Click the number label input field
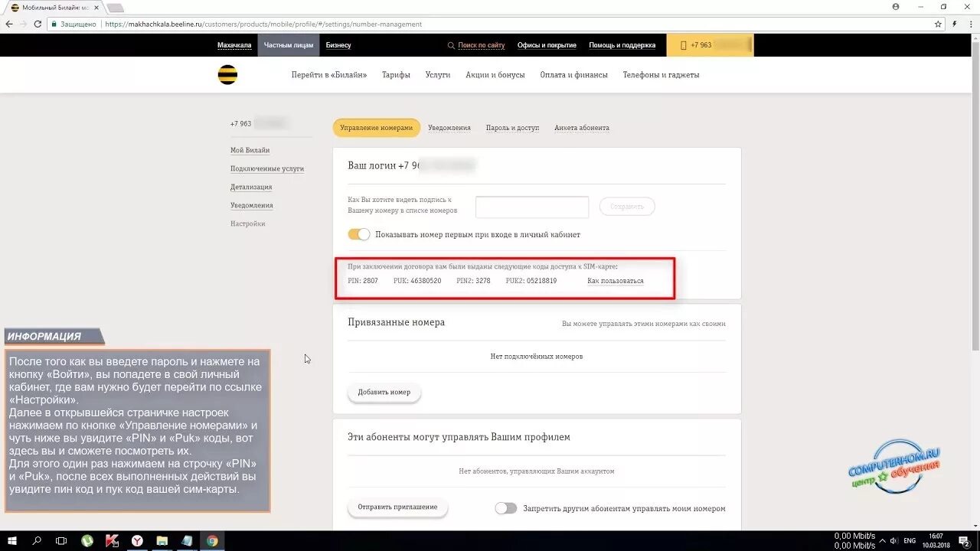Image resolution: width=980 pixels, height=551 pixels. [x=532, y=207]
